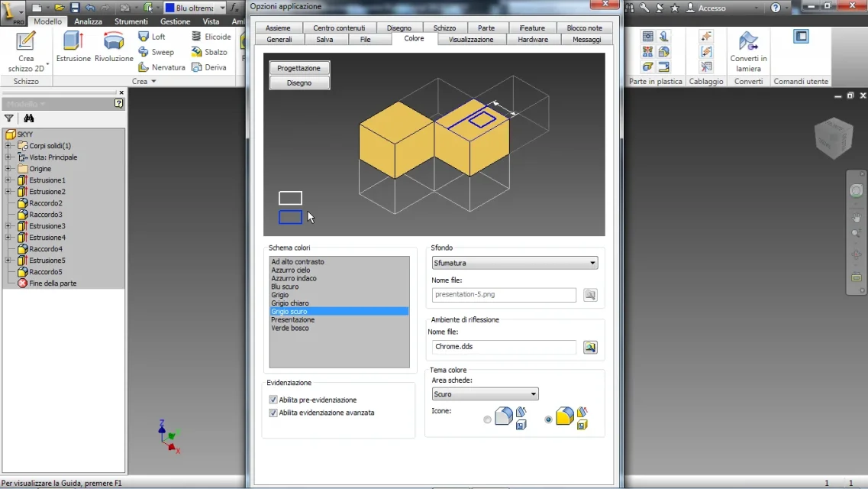Click Crea schizzo 2D icon
The width and height of the screenshot is (868, 489).
click(x=25, y=41)
